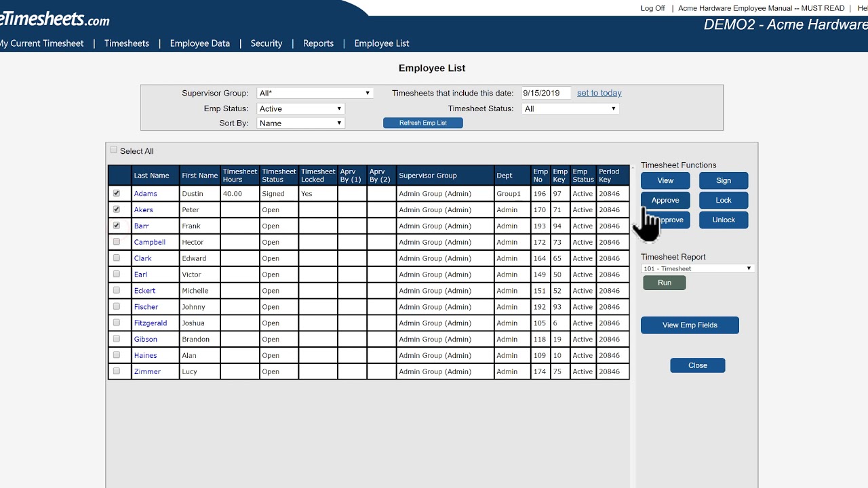Click the Group1 dept cell
This screenshot has height=488, width=868.
[511, 194]
